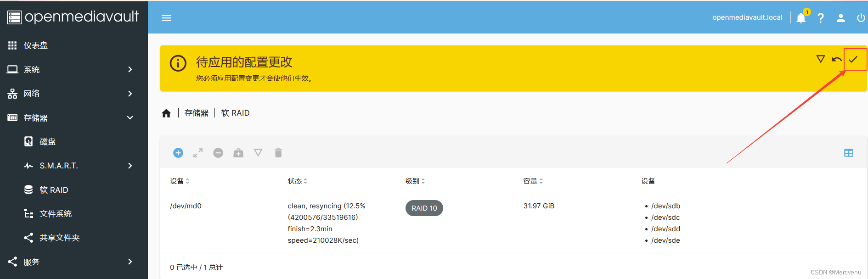Click /dev/sdb in device list
The width and height of the screenshot is (868, 279).
pos(665,206)
